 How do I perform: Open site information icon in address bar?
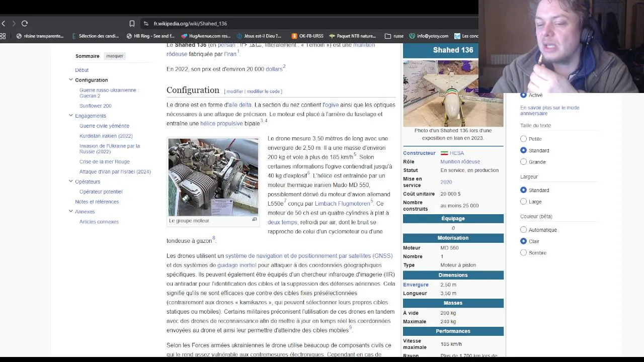[x=146, y=24]
